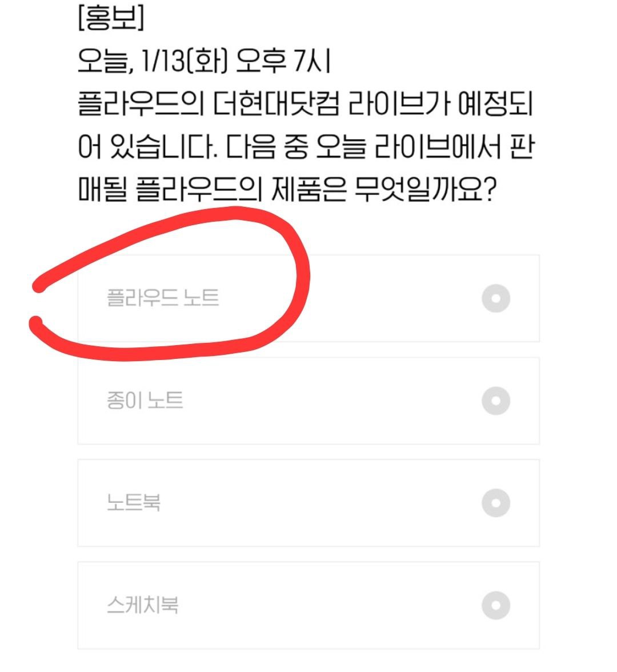The image size is (617, 672).
Task: Click the word 플라우드의 before 더현대닷컴
Action: [141, 103]
